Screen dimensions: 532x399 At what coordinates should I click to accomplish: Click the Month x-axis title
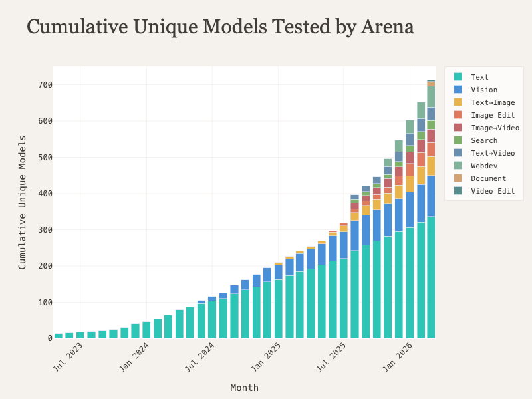pyautogui.click(x=244, y=388)
